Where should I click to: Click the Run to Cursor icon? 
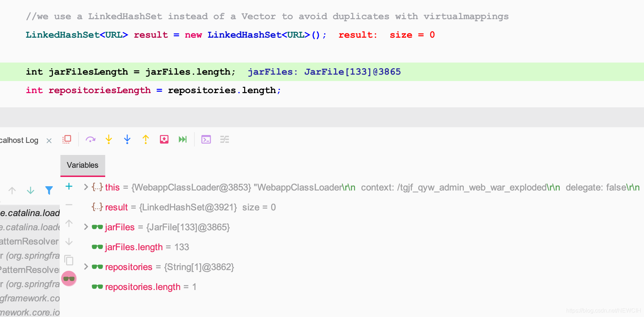pyautogui.click(x=183, y=139)
